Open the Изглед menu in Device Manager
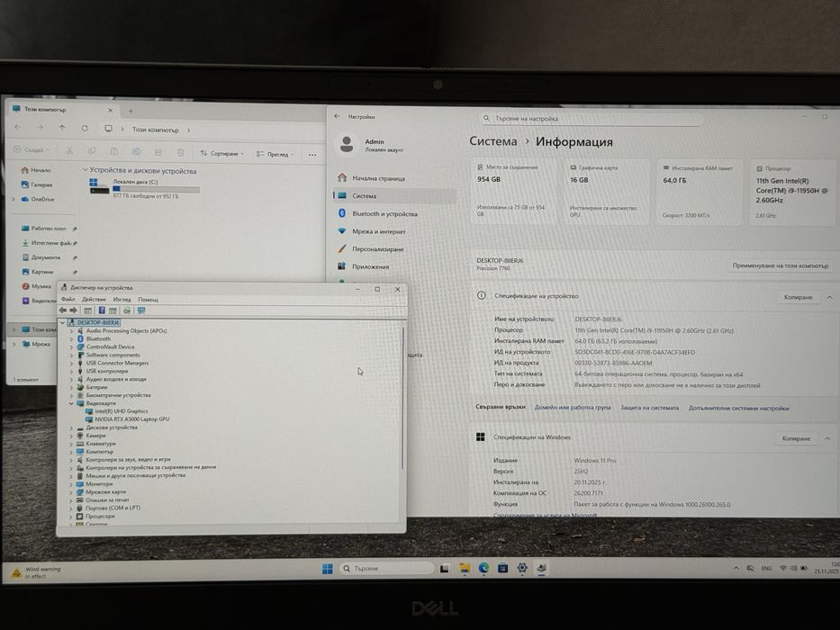The height and width of the screenshot is (630, 840). coord(122,299)
